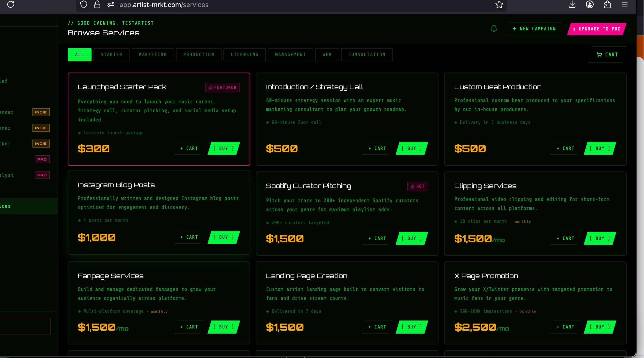The image size is (644, 358).
Task: Click the New Campaign button
Action: click(x=534, y=29)
